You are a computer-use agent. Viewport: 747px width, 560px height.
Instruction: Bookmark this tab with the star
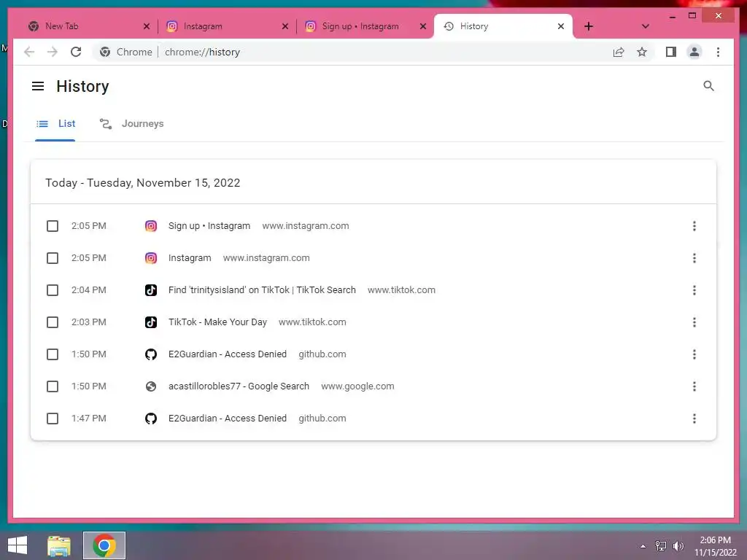642,52
